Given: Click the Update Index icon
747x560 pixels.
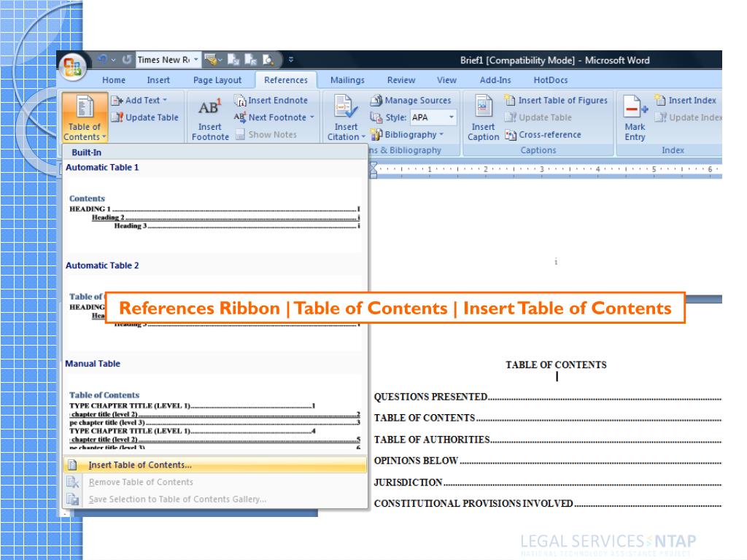Looking at the screenshot, I should tap(660, 117).
